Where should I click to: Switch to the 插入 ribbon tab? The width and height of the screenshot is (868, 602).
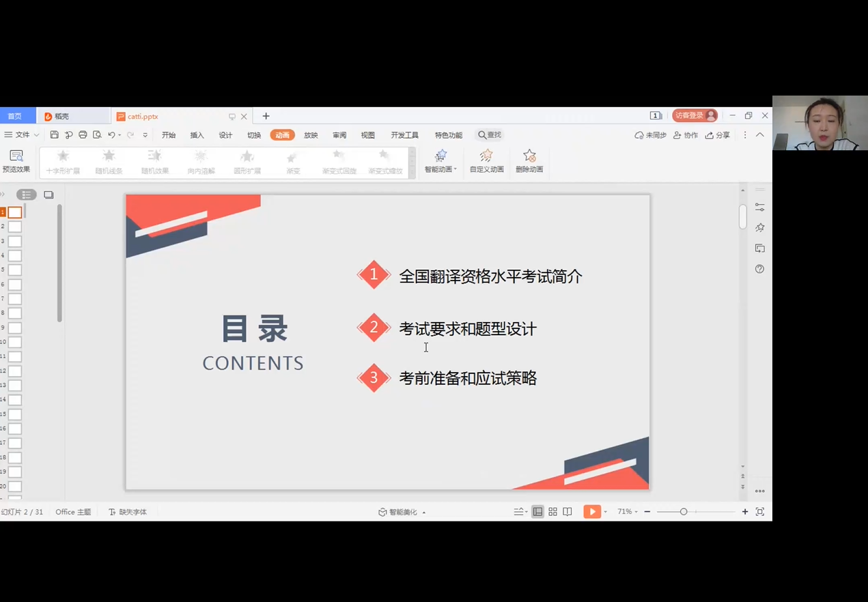point(197,135)
